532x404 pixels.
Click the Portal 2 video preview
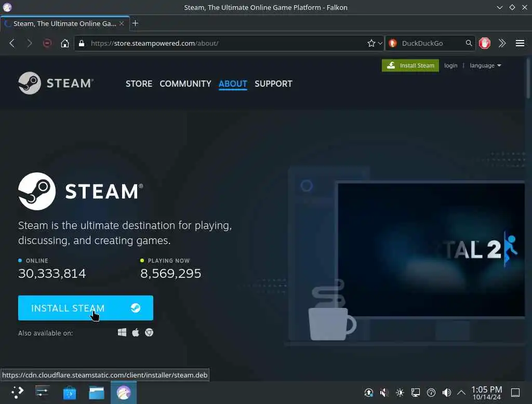tap(431, 250)
